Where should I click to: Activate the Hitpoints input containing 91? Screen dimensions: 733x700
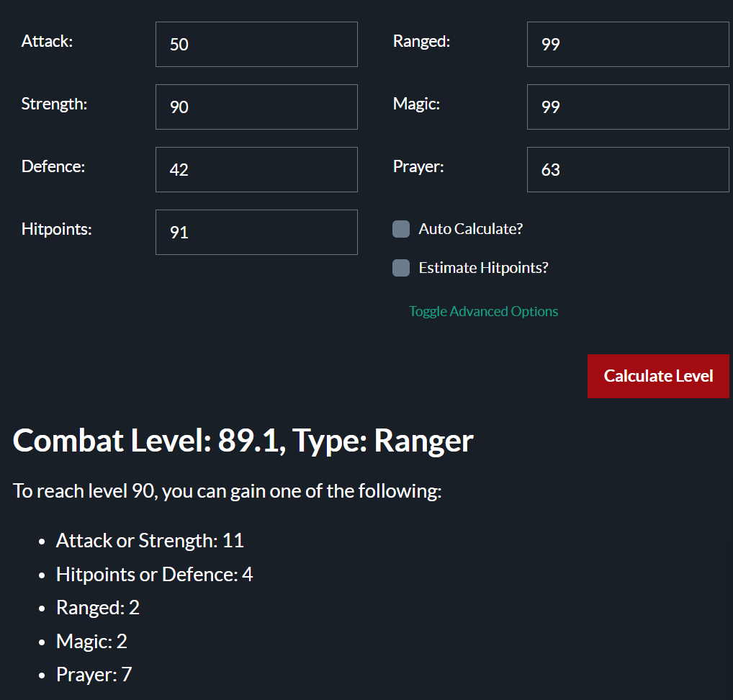pyautogui.click(x=256, y=233)
